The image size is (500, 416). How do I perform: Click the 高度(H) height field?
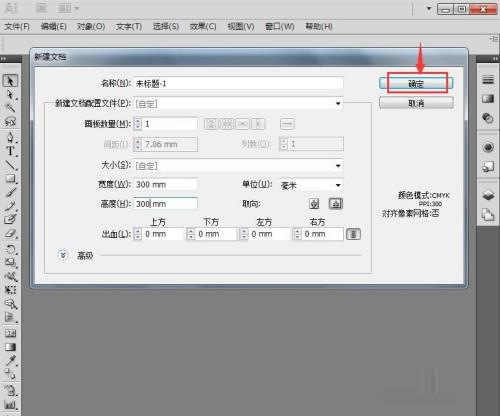pos(165,204)
